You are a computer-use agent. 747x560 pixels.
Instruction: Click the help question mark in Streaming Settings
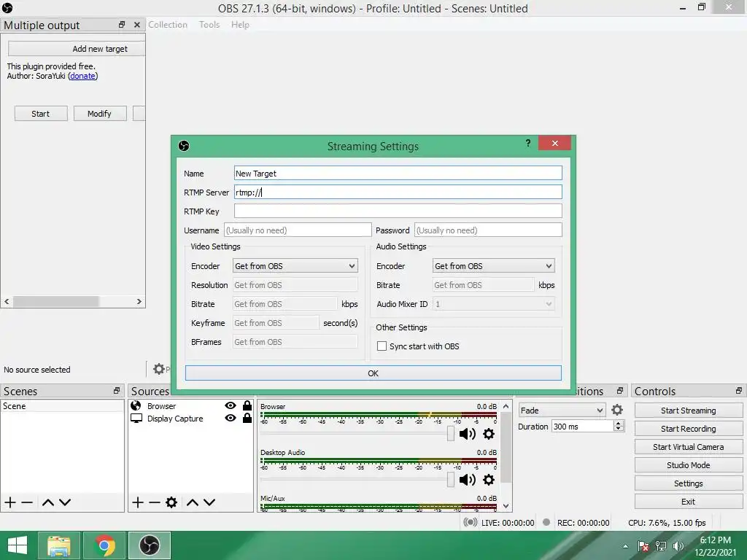click(x=528, y=143)
